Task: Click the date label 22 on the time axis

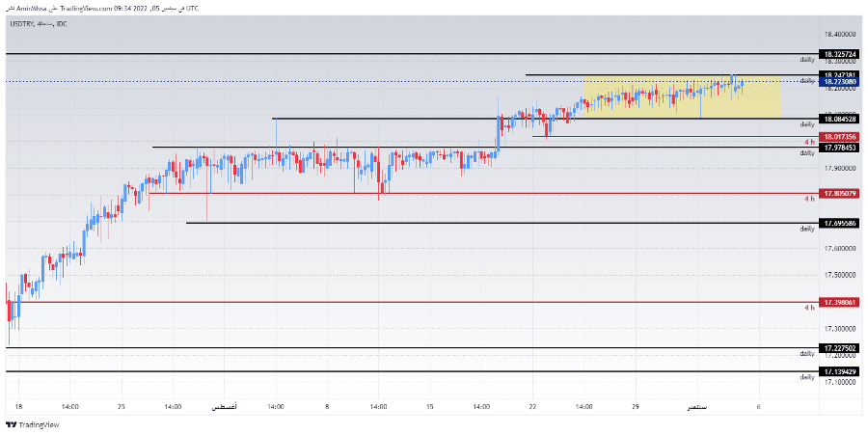Action: pyautogui.click(x=533, y=407)
